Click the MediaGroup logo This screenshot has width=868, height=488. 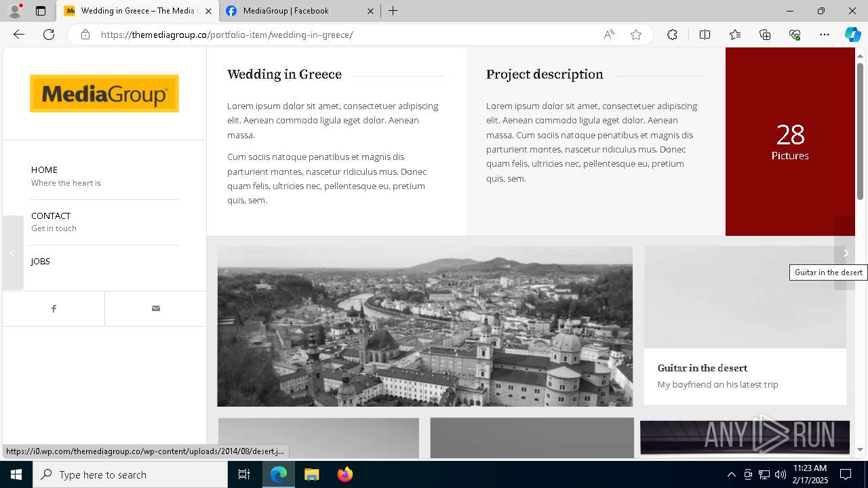pos(104,94)
